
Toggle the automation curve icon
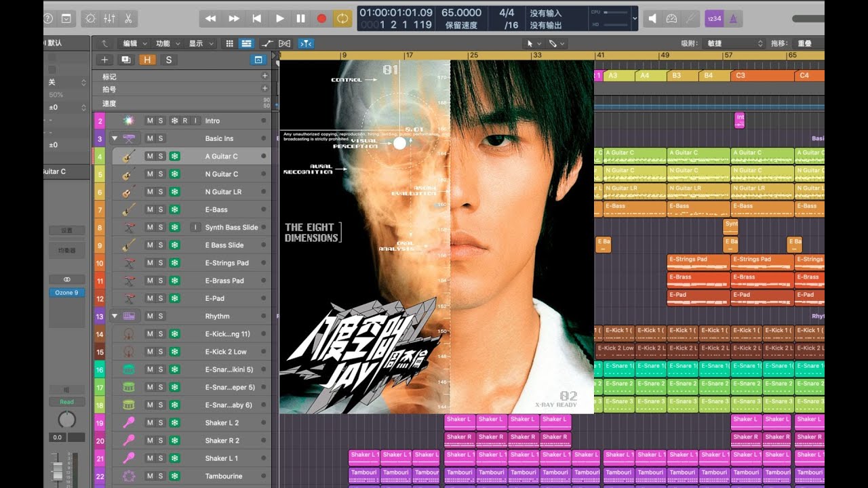pyautogui.click(x=267, y=43)
